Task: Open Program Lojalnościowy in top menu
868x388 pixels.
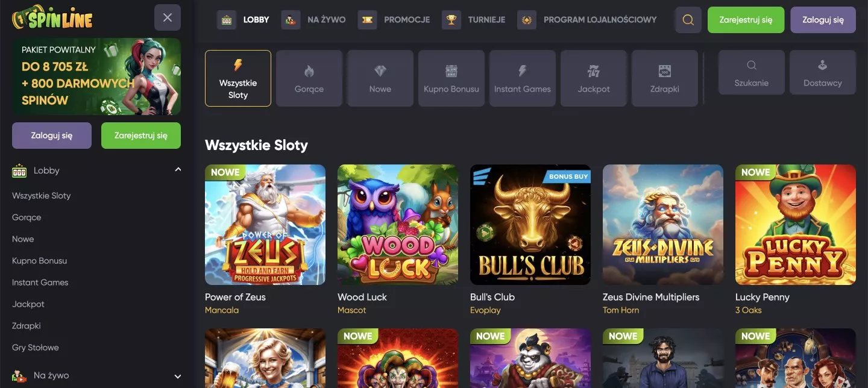Action: pos(587,19)
